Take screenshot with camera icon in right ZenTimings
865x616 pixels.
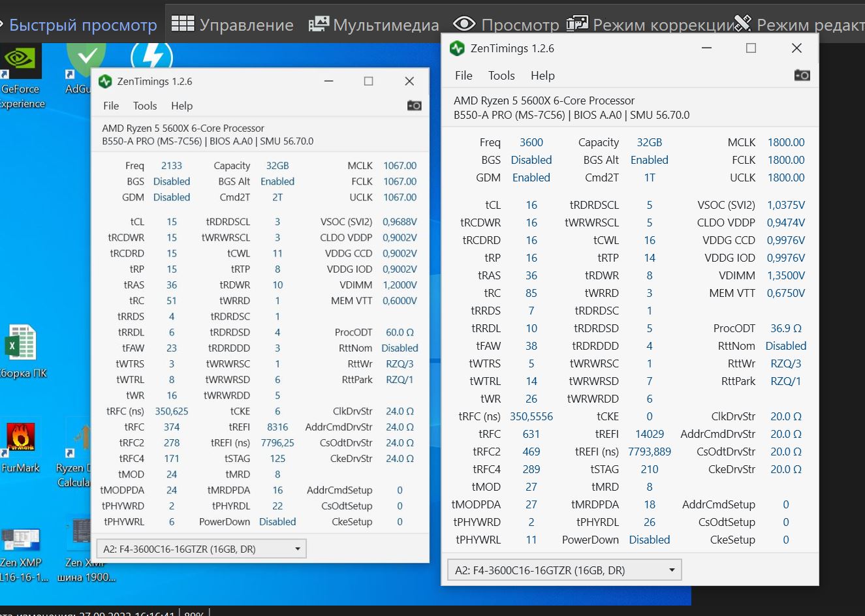point(802,76)
